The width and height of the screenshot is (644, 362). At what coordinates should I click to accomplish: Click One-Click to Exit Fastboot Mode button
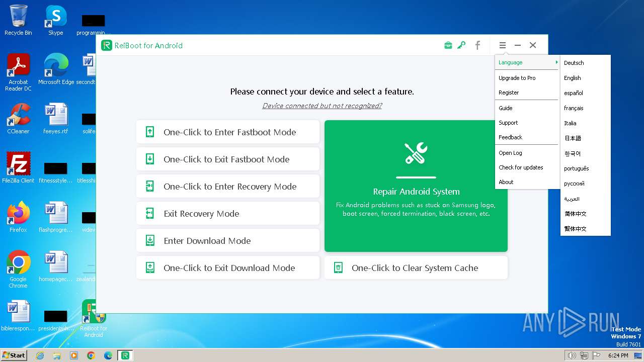tap(228, 159)
